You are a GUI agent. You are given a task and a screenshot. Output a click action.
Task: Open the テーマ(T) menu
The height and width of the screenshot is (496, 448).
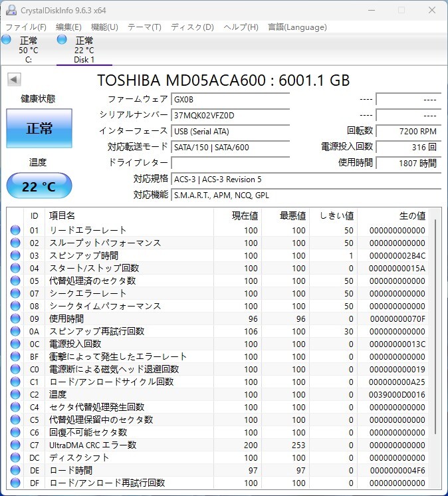(144, 27)
